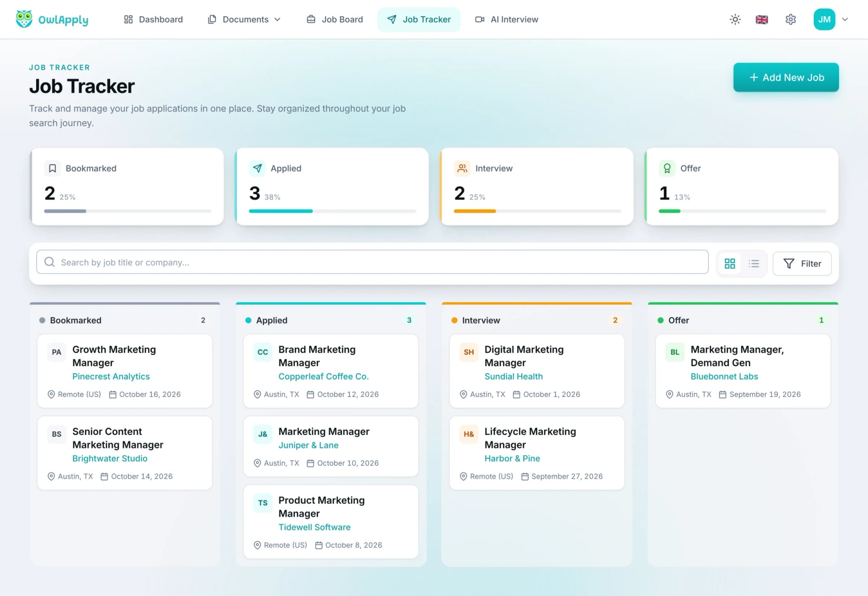The image size is (868, 596).
Task: Open Pinecrest Analytics company link
Action: (111, 376)
